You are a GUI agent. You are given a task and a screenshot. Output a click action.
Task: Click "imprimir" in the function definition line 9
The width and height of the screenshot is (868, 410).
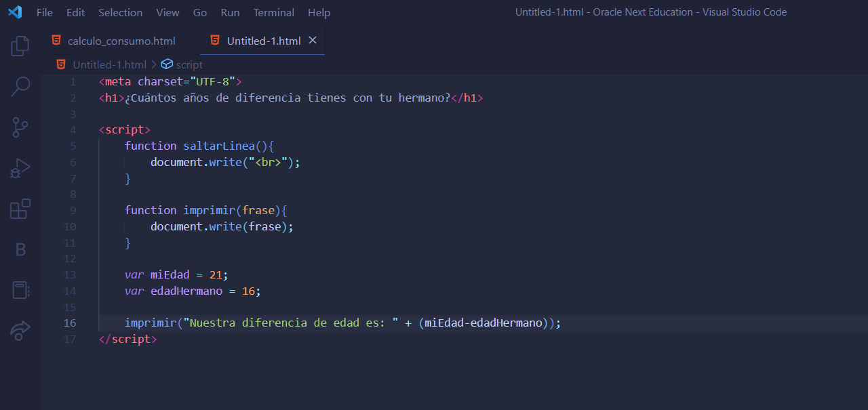tap(210, 210)
